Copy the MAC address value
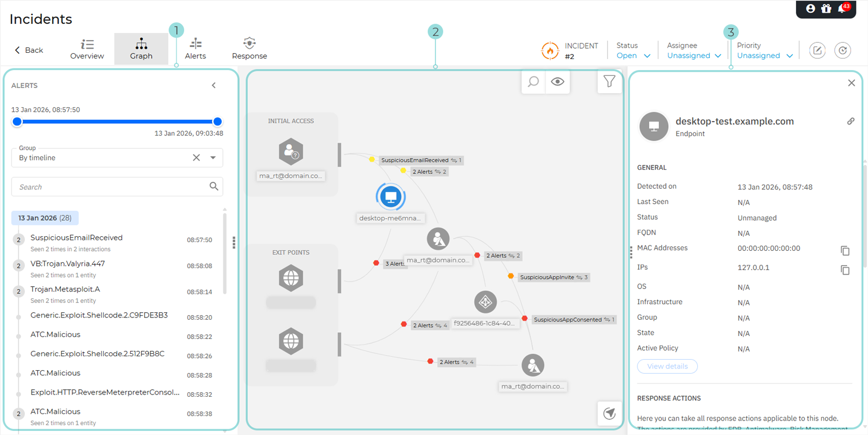Viewport: 868px width, 435px height. [845, 251]
